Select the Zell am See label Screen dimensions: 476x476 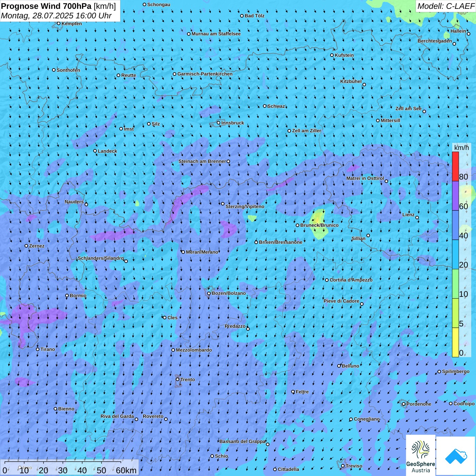408,108
